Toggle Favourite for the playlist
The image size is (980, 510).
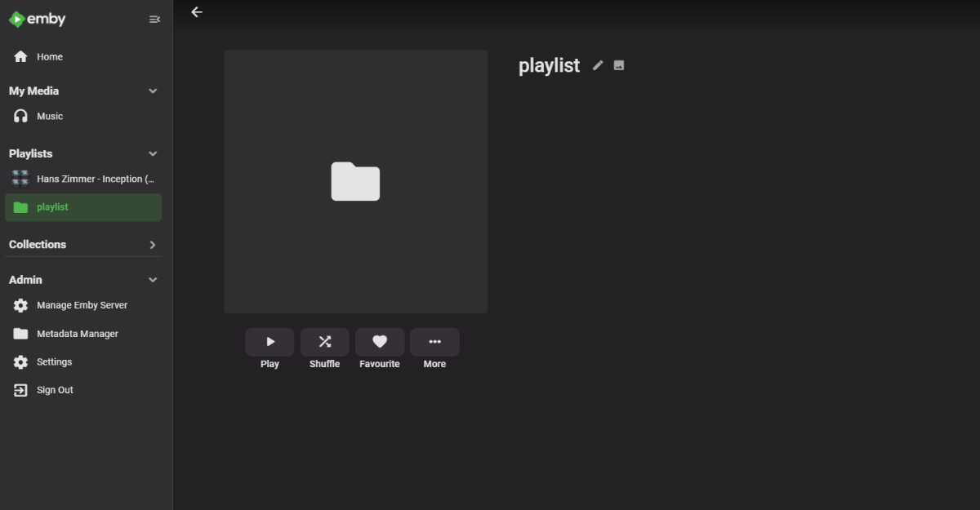tap(379, 342)
